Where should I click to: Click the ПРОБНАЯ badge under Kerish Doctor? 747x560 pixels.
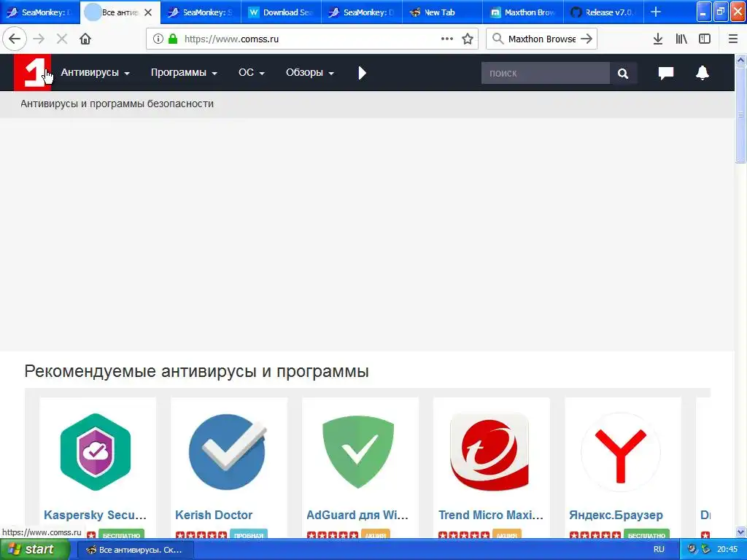tap(249, 534)
